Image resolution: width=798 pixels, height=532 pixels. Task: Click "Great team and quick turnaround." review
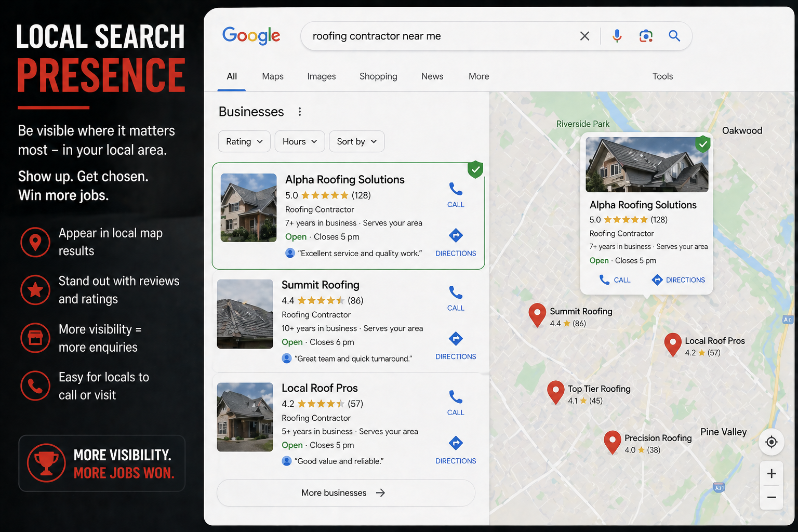pos(353,358)
